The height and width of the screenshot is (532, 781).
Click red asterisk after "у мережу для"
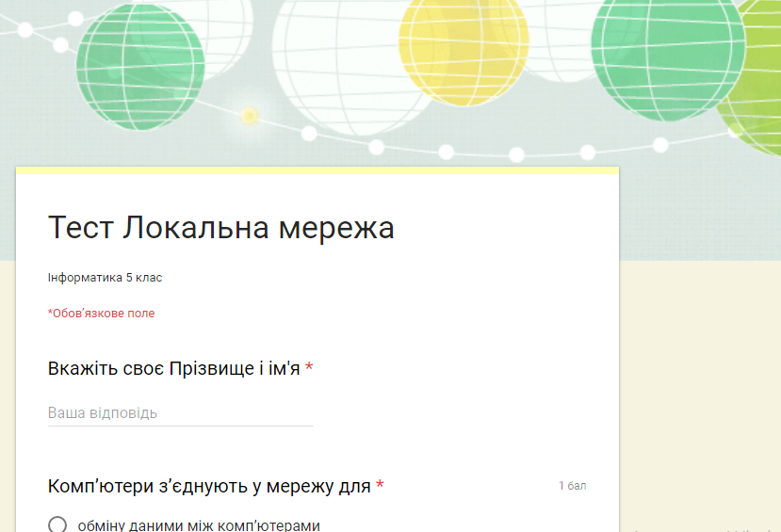[x=380, y=486]
